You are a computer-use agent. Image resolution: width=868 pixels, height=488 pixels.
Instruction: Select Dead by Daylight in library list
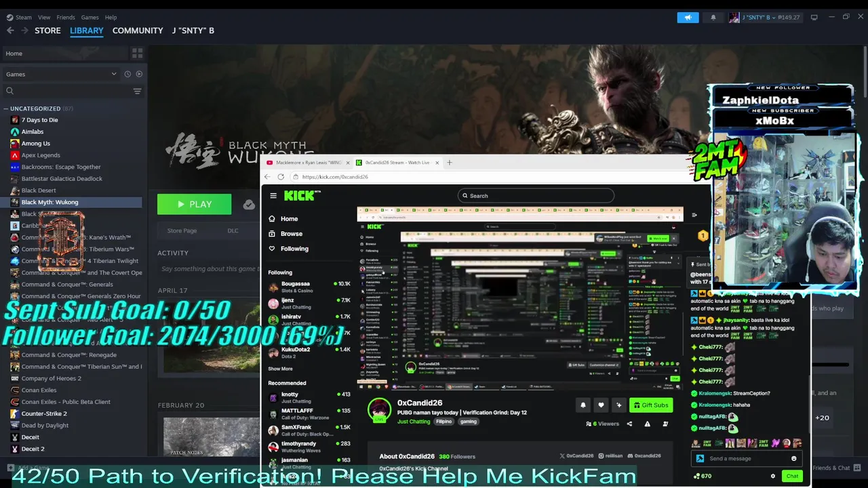pos(45,426)
